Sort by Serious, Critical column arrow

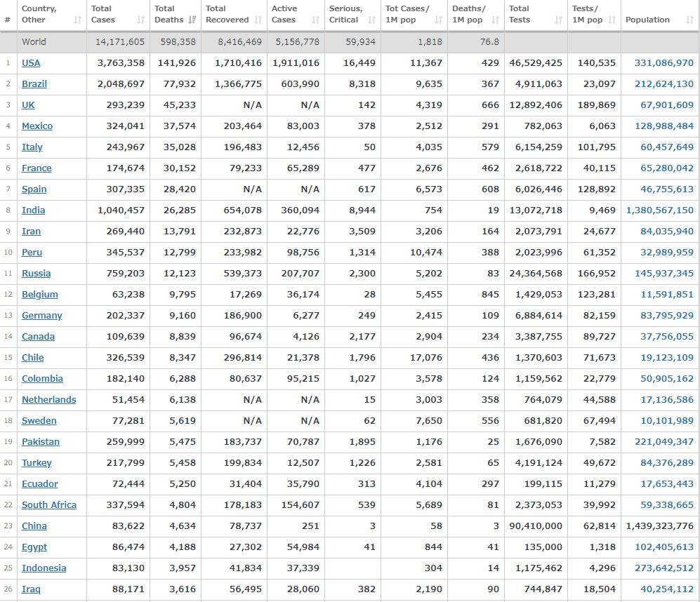pos(372,20)
